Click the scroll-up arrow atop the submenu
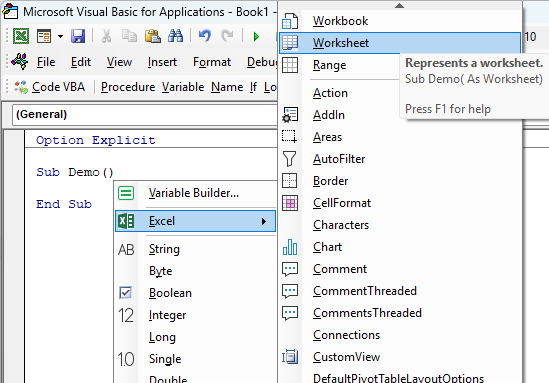This screenshot has height=383, width=549. 399,5
